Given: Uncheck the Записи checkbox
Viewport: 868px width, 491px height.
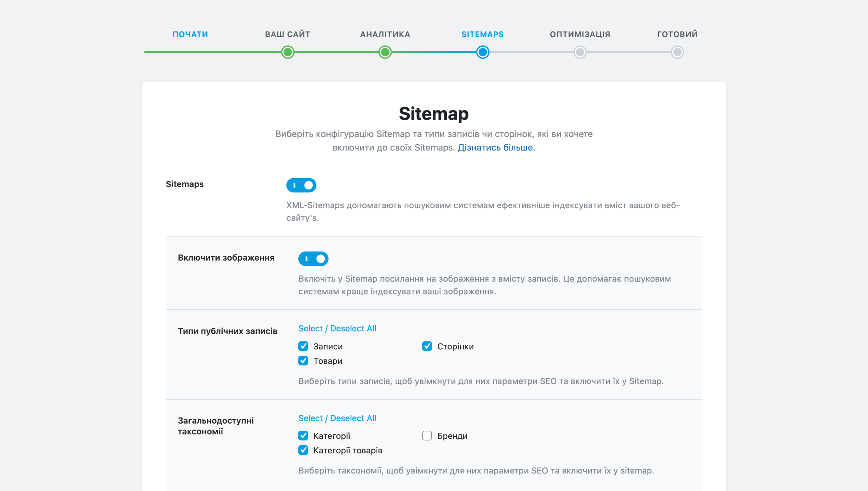Looking at the screenshot, I should pyautogui.click(x=303, y=346).
